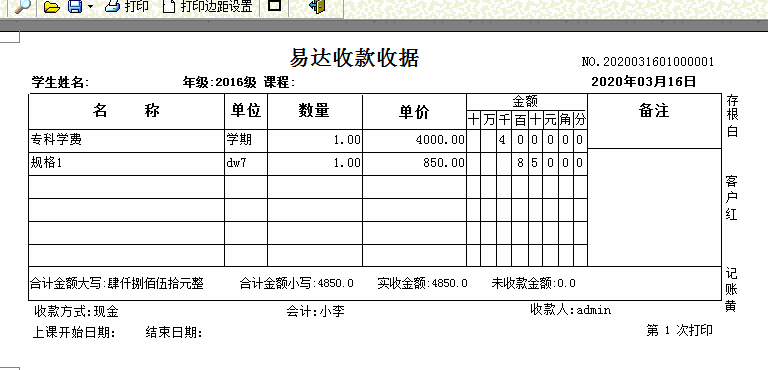
Task: Click the unit price 850.00
Action: [444, 163]
